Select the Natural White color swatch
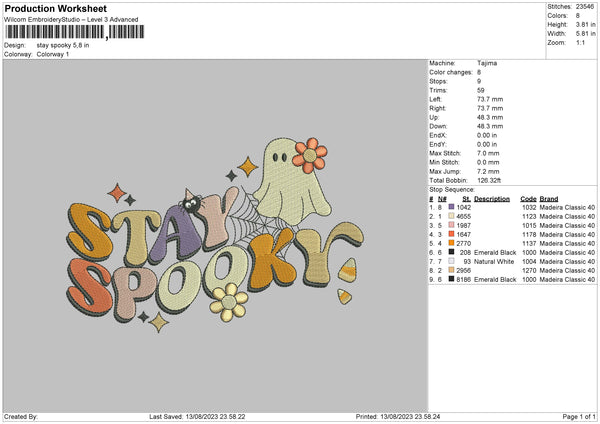Image resolution: width=600 pixels, height=424 pixels. (x=451, y=260)
